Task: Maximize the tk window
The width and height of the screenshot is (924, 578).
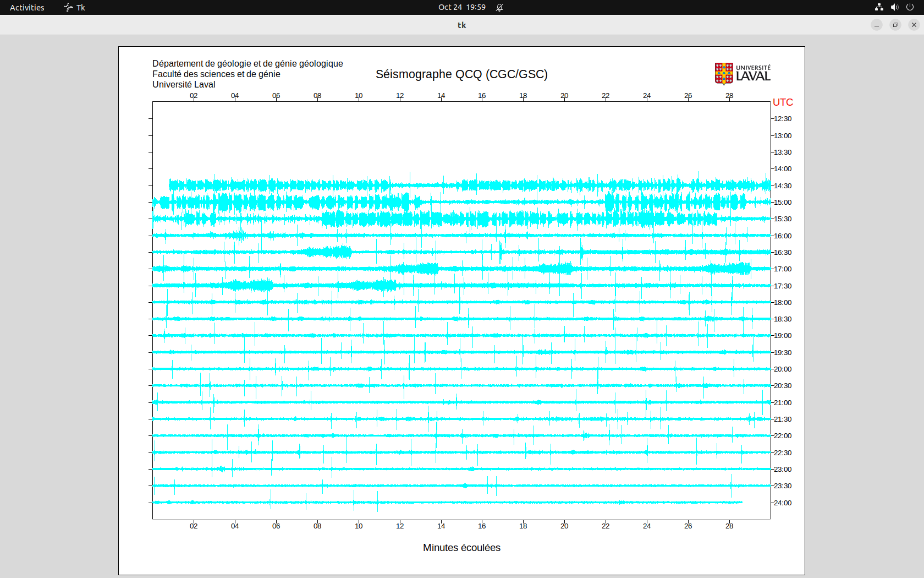Action: point(895,25)
